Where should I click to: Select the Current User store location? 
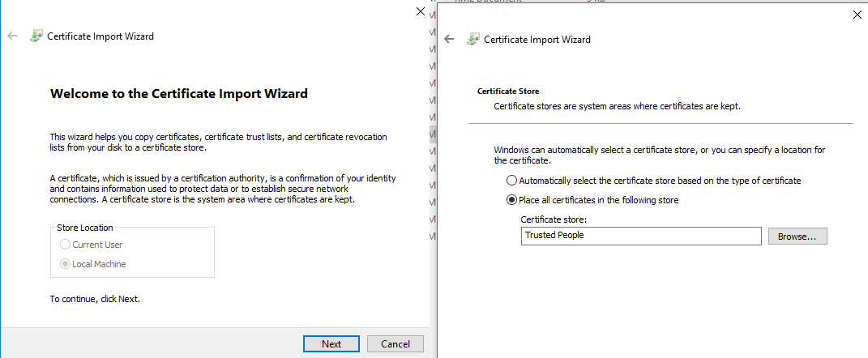pos(92,244)
